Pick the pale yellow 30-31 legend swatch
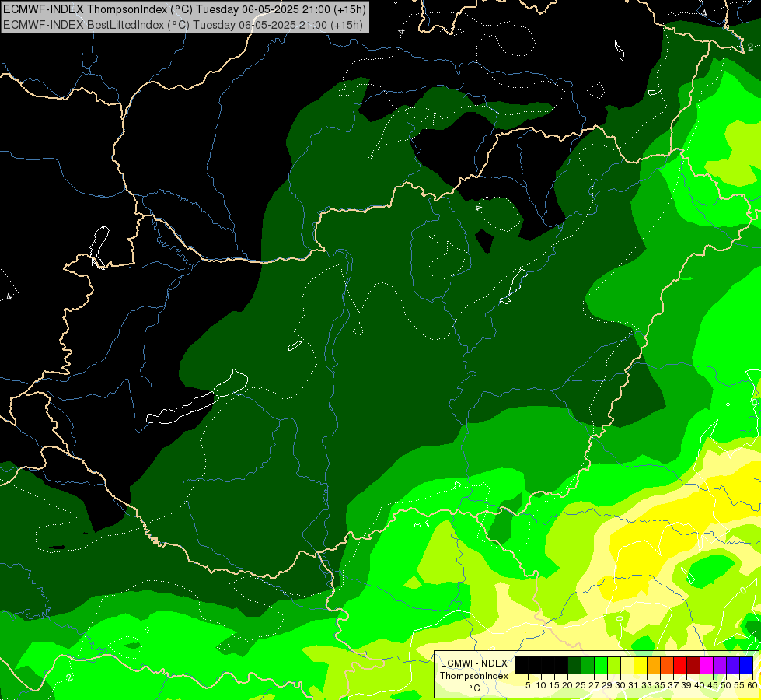The image size is (761, 700). tap(627, 665)
